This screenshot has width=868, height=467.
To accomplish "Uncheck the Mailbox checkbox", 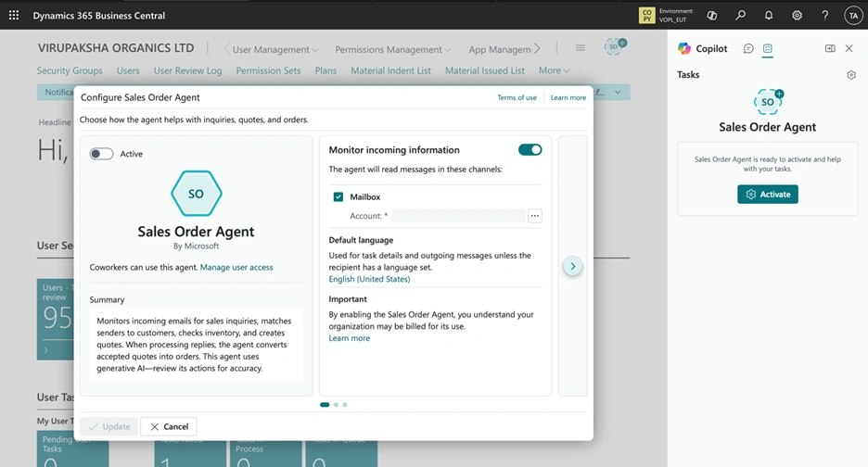I will [x=338, y=196].
